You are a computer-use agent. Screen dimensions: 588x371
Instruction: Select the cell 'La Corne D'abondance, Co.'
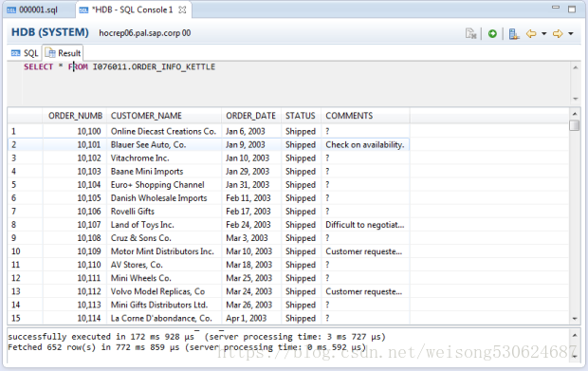pos(164,318)
